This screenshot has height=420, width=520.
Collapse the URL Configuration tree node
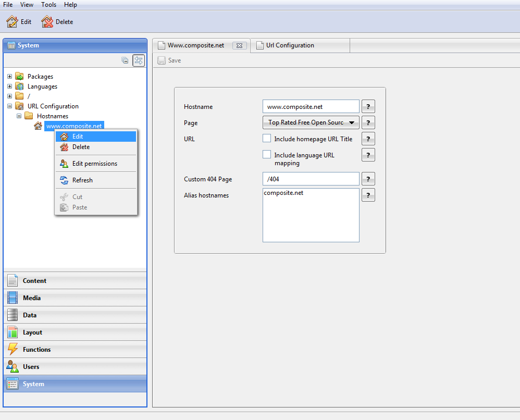9,106
